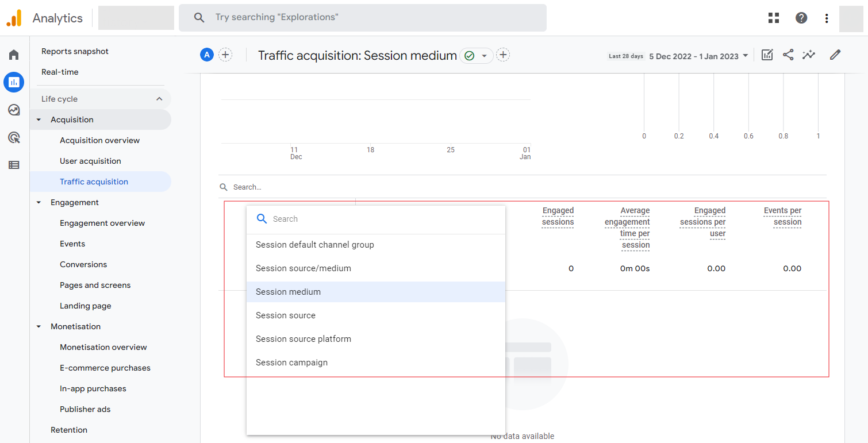Open Advertising icon in left rail
This screenshot has height=443, width=868.
pyautogui.click(x=14, y=137)
